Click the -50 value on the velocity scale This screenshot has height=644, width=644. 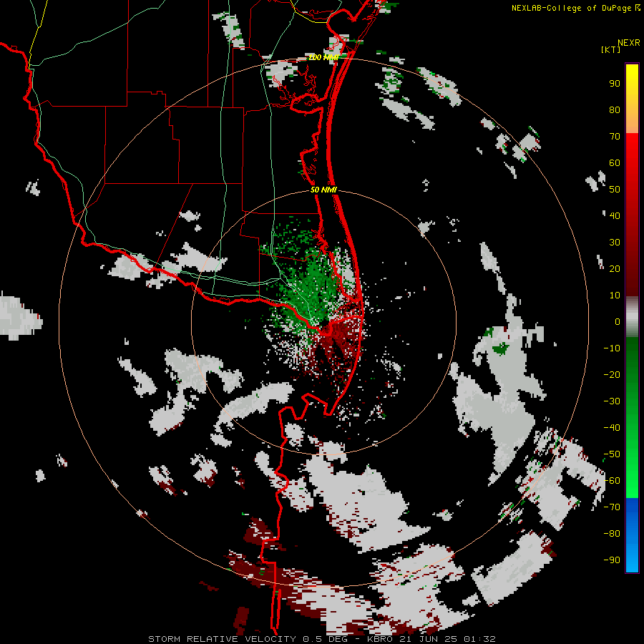(612, 454)
